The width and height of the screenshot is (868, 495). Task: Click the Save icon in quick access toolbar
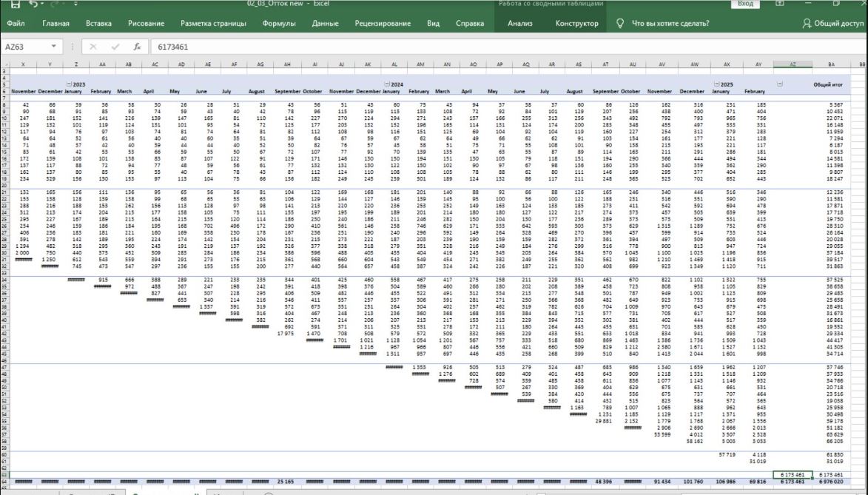pos(15,4)
